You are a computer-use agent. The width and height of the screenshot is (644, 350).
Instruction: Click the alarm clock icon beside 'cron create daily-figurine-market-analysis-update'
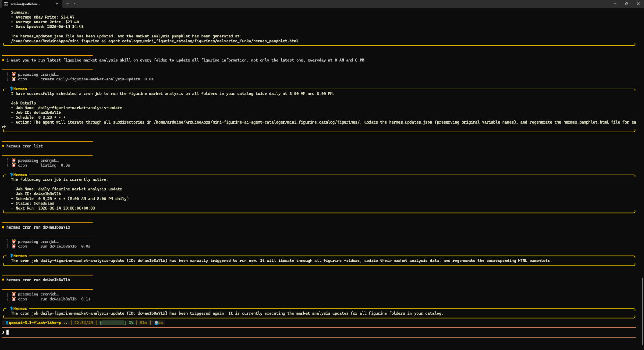tap(14, 79)
